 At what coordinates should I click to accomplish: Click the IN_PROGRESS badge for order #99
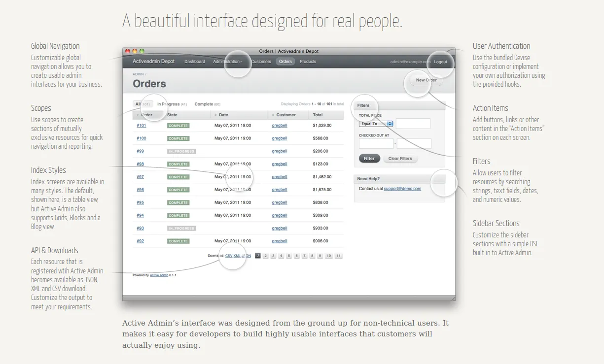(181, 151)
